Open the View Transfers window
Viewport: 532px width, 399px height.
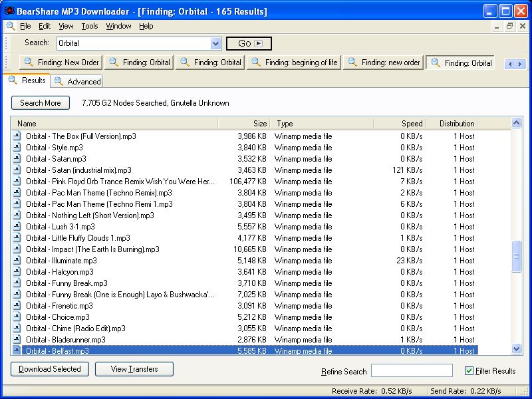[x=134, y=369]
